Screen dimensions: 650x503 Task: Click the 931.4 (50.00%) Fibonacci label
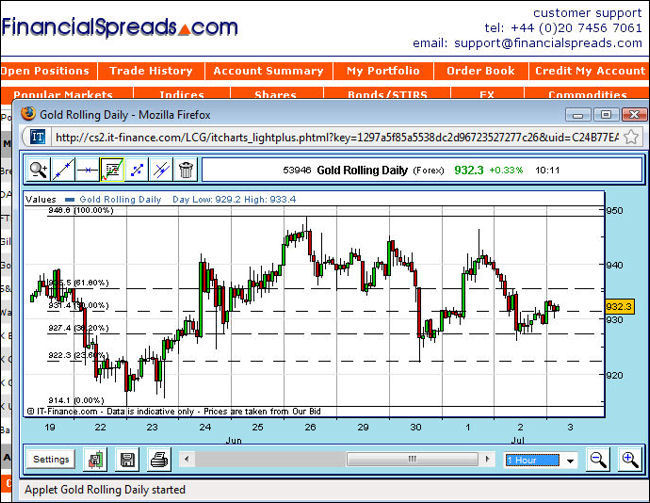point(78,306)
